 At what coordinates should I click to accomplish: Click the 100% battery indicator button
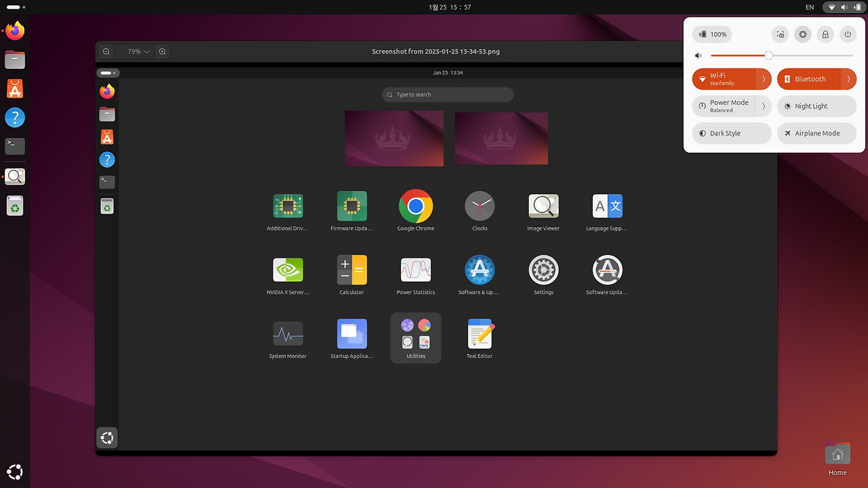712,34
